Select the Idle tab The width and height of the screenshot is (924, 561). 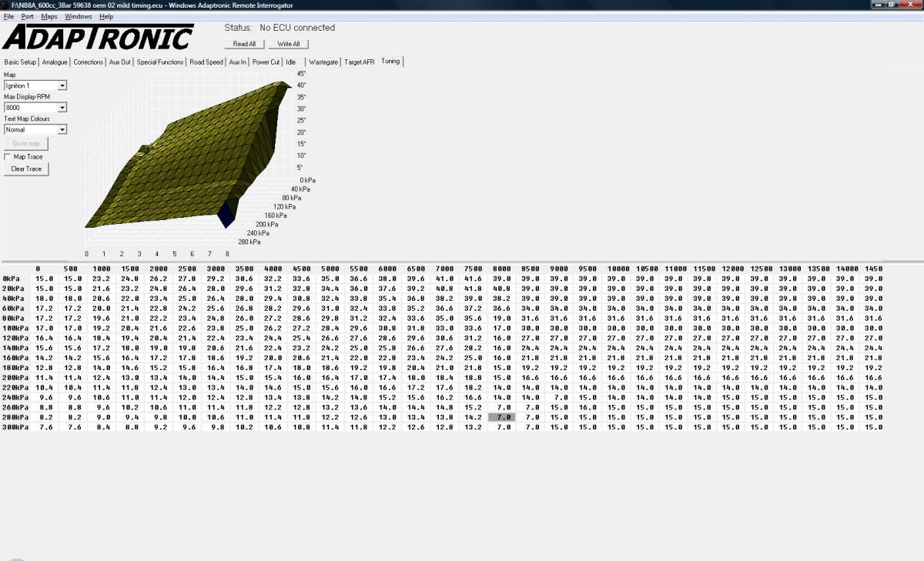point(291,62)
